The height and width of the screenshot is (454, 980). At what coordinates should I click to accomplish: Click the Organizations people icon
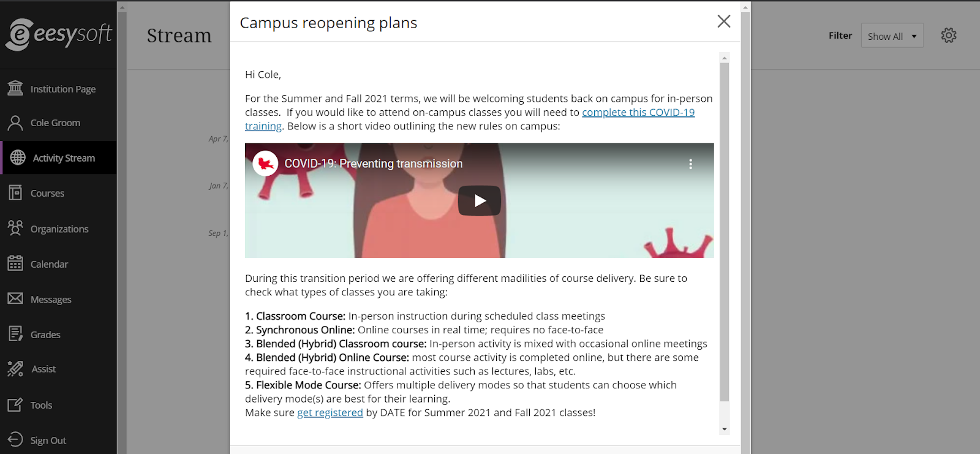click(15, 229)
